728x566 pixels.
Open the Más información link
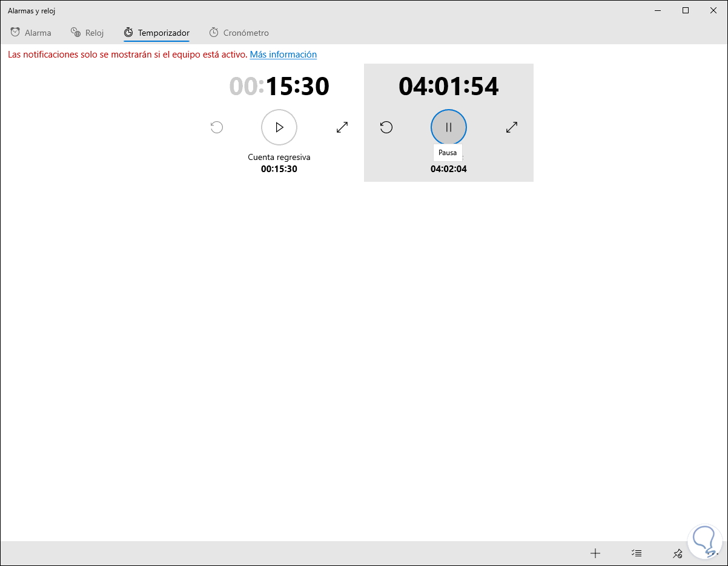pyautogui.click(x=283, y=55)
